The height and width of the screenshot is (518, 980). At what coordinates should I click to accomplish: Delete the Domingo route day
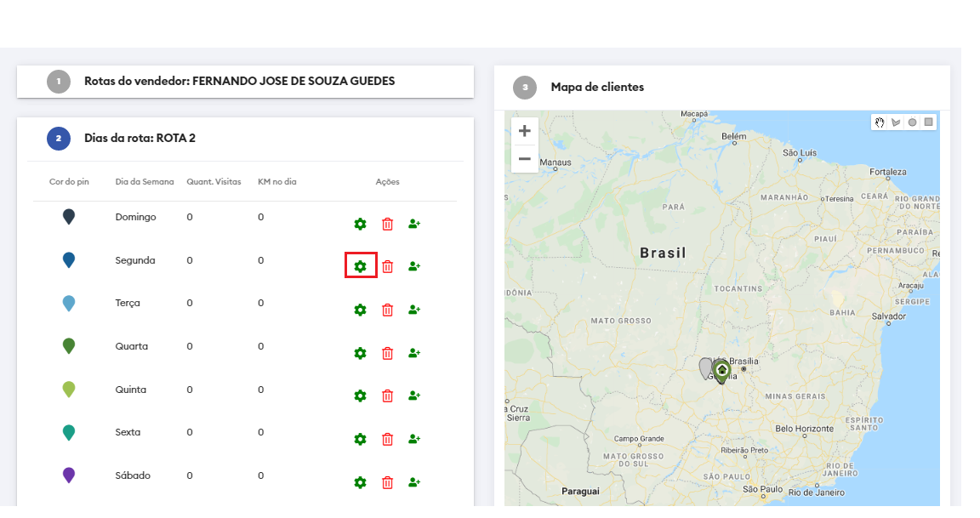coord(387,224)
